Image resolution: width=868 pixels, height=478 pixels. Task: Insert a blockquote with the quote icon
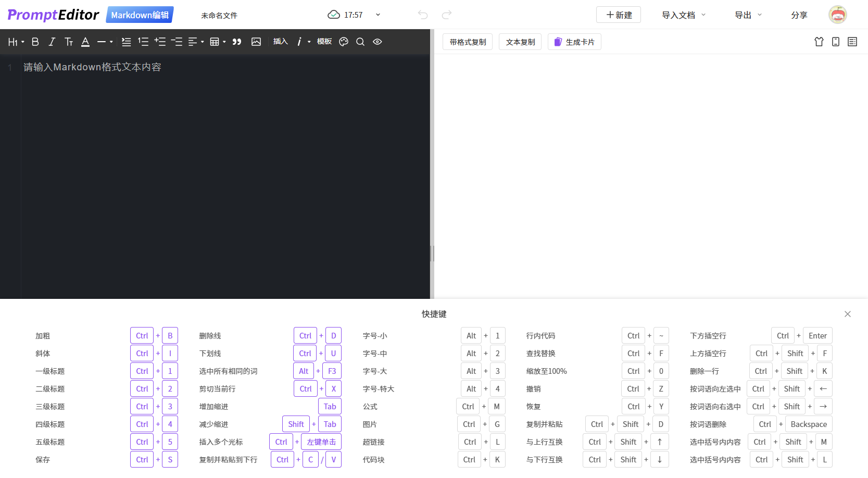[237, 42]
